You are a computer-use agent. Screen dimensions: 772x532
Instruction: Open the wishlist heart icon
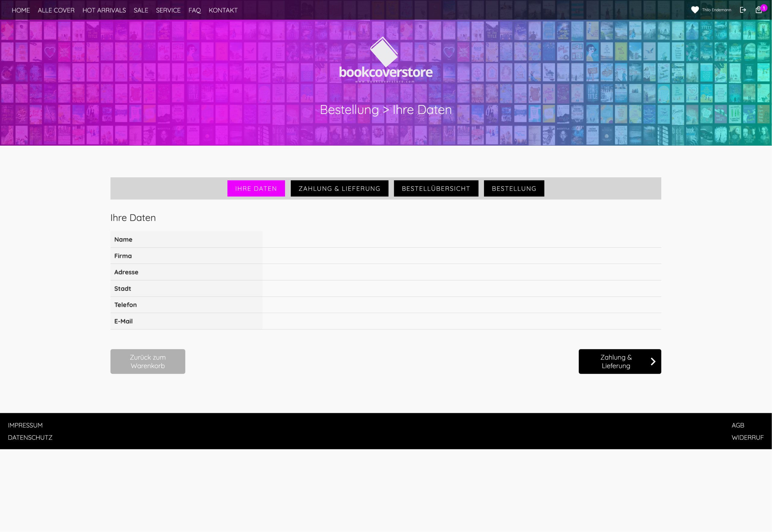pos(695,10)
